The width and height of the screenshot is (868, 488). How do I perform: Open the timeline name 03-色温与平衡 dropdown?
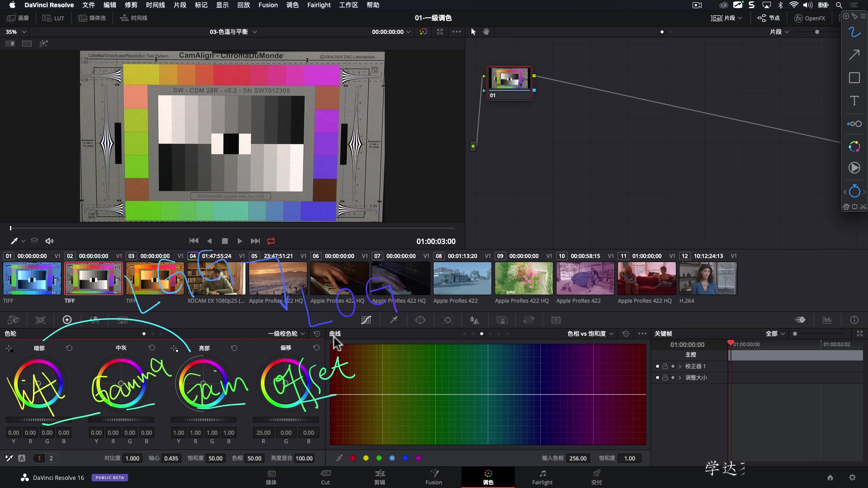[233, 32]
